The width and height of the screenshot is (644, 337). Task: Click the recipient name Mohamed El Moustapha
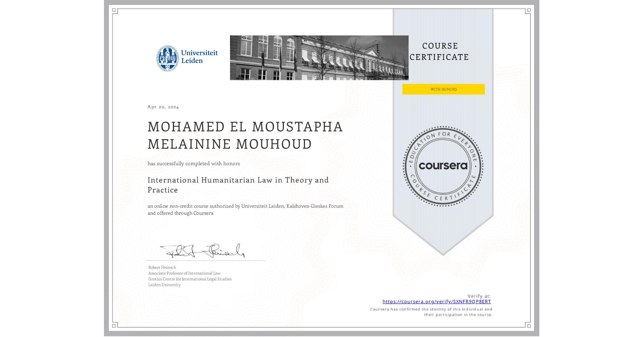coord(245,127)
